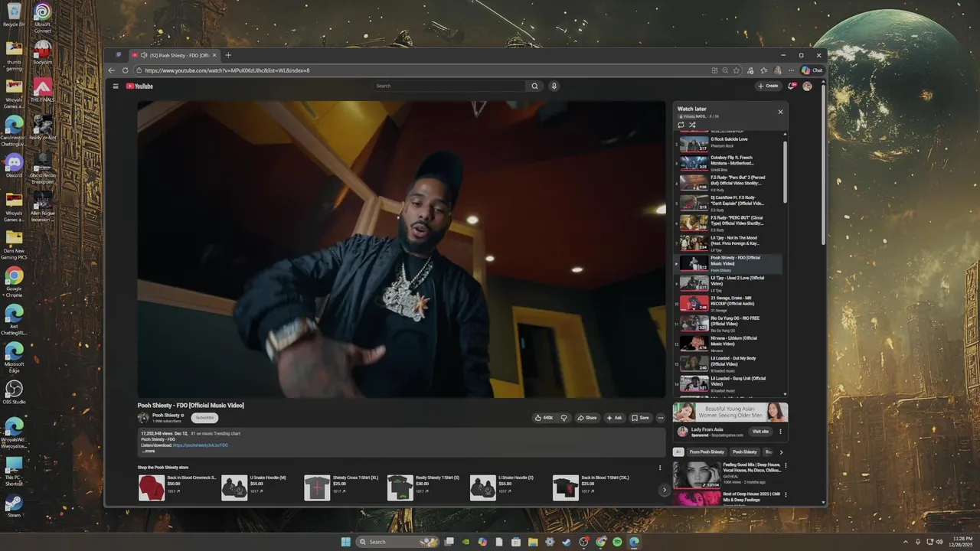Click the Ask button under the video
980x551 pixels.
[614, 418]
